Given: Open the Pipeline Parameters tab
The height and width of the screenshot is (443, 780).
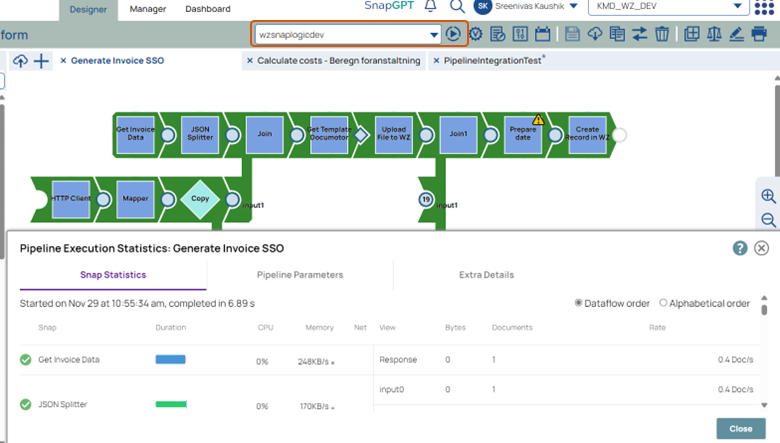Looking at the screenshot, I should [300, 275].
